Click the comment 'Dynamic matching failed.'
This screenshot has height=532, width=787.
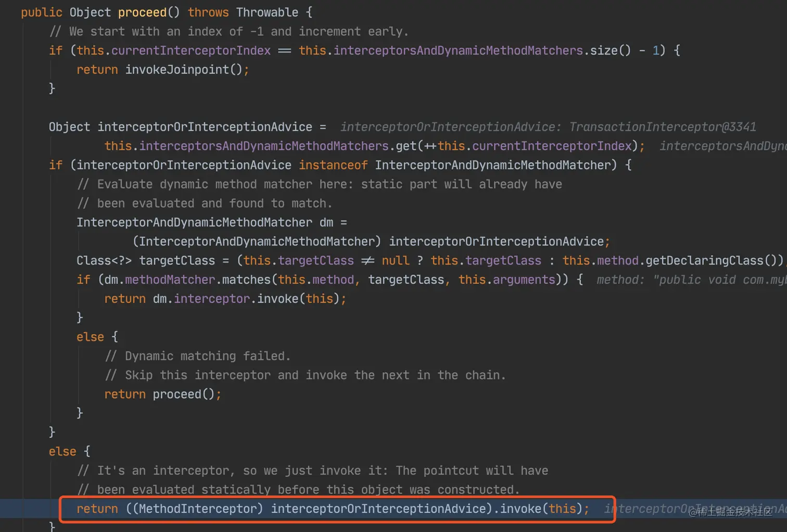198,356
